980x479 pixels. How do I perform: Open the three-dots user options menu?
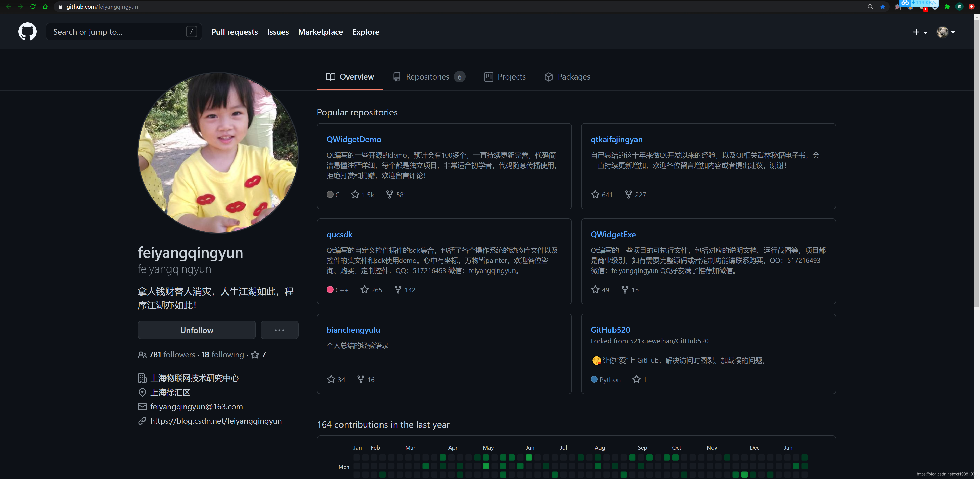pyautogui.click(x=279, y=330)
